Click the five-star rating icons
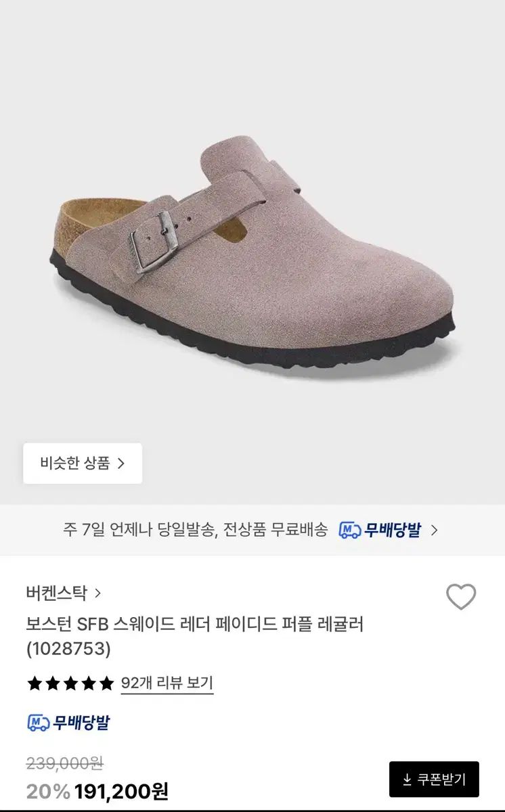505x812 pixels. tap(70, 683)
